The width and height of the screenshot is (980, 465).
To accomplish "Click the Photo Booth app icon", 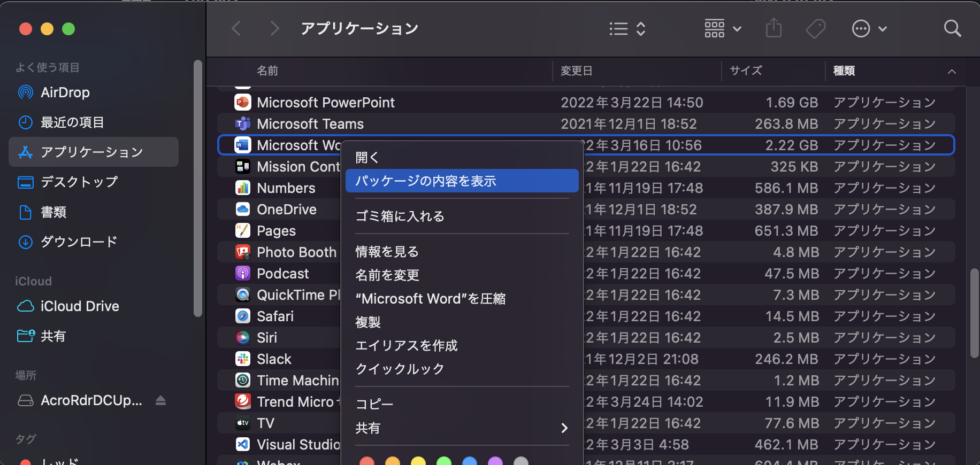I will [x=243, y=252].
